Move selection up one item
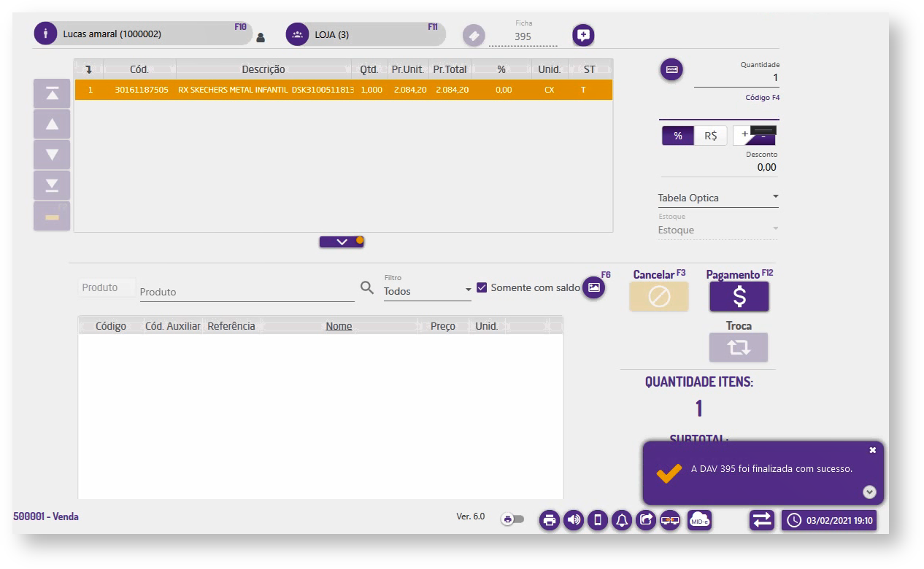 tap(52, 124)
